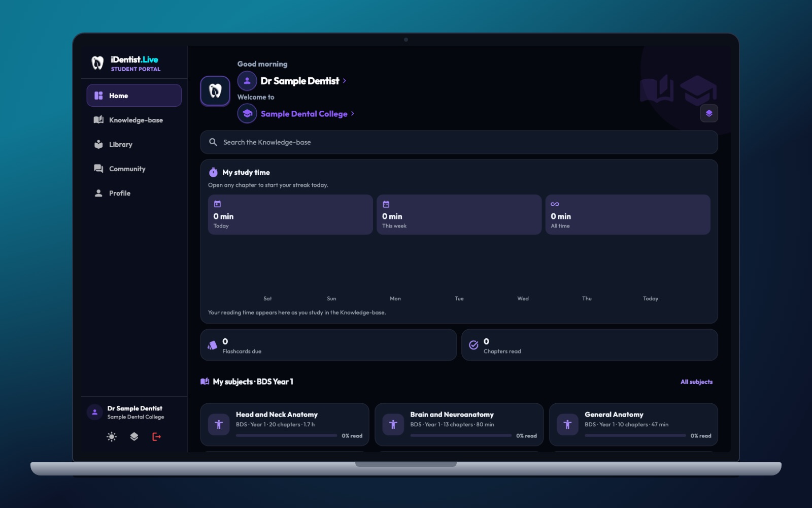Open the Profile sidebar item
Screen dimensions: 812x508
click(134, 193)
